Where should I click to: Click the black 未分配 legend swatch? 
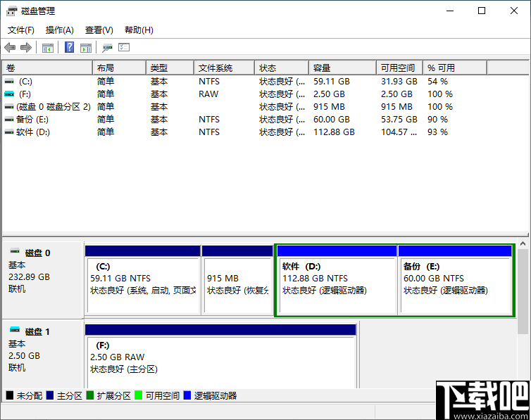tap(10, 395)
